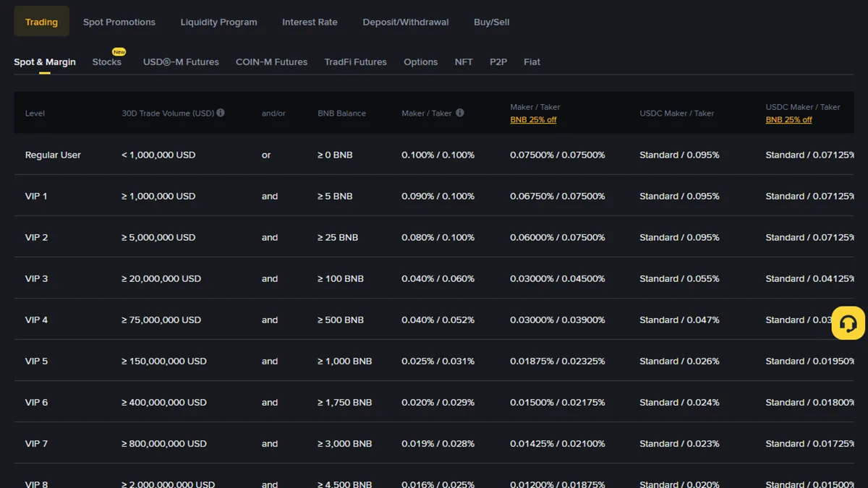Viewport: 868px width, 488px height.
Task: Click the '≥ 75,000,000 USD' volume cell
Action: click(161, 320)
